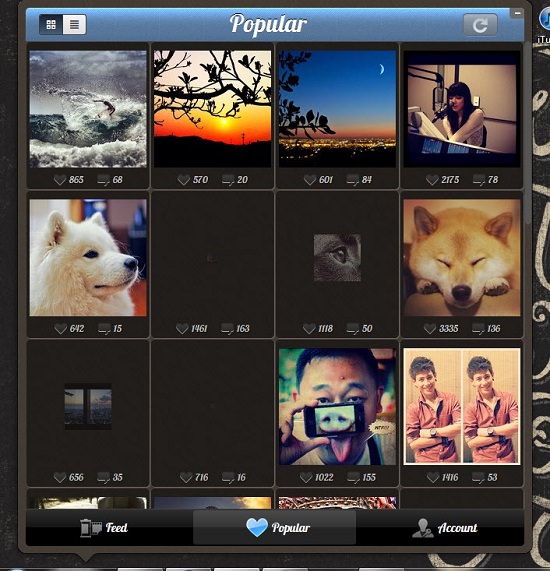This screenshot has height=571, width=550.
Task: Like the photo with 1022 likes
Action: click(x=306, y=477)
